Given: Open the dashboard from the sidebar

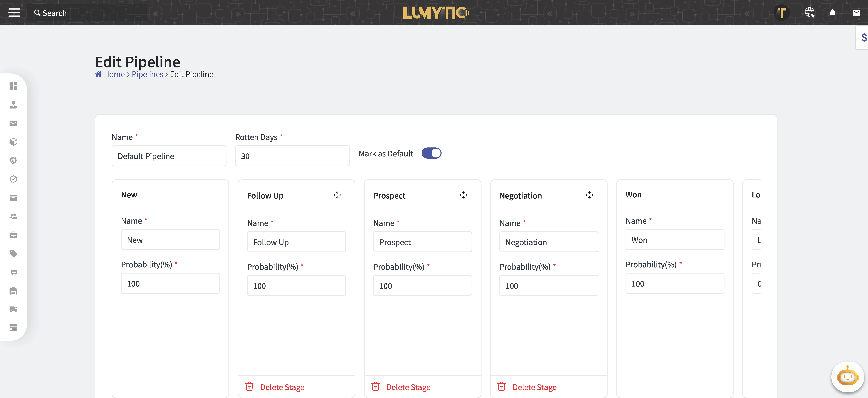Looking at the screenshot, I should [13, 86].
